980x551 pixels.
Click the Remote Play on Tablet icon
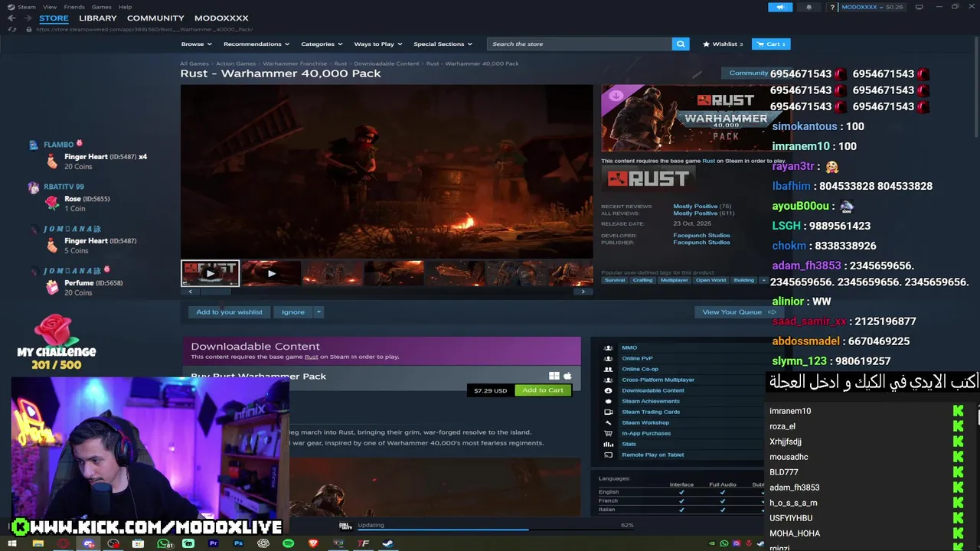[x=609, y=455]
